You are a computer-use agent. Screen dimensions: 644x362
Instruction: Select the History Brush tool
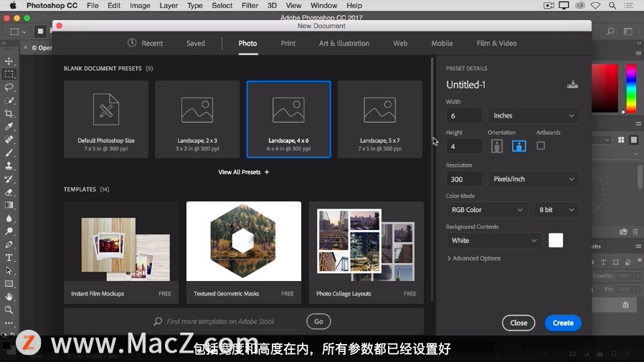pyautogui.click(x=9, y=179)
